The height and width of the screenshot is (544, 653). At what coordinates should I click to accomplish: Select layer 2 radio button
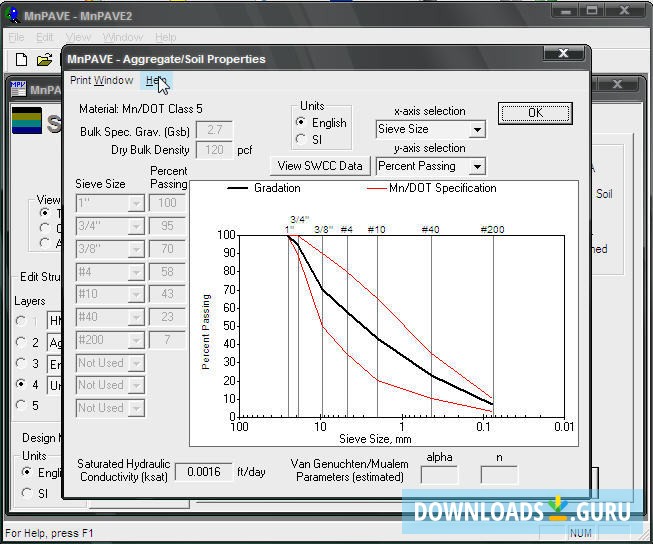click(x=20, y=342)
